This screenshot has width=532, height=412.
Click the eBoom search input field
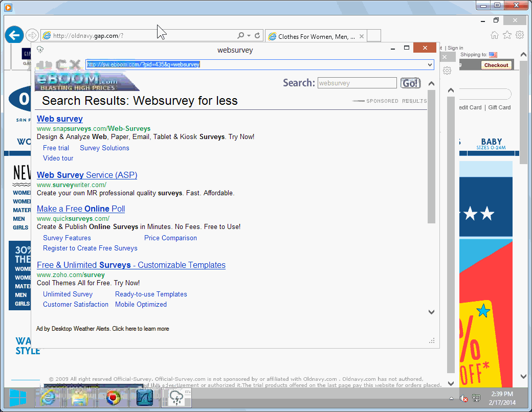tap(357, 83)
